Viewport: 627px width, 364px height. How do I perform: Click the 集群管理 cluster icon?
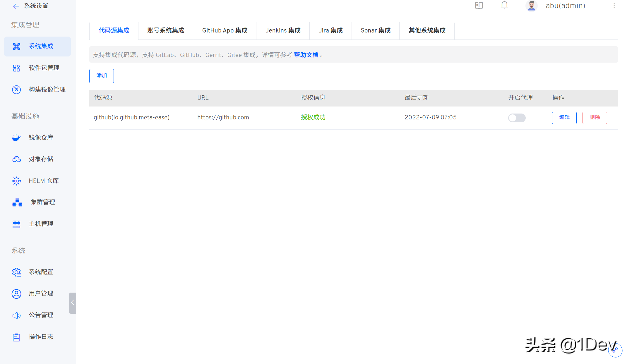coord(17,202)
